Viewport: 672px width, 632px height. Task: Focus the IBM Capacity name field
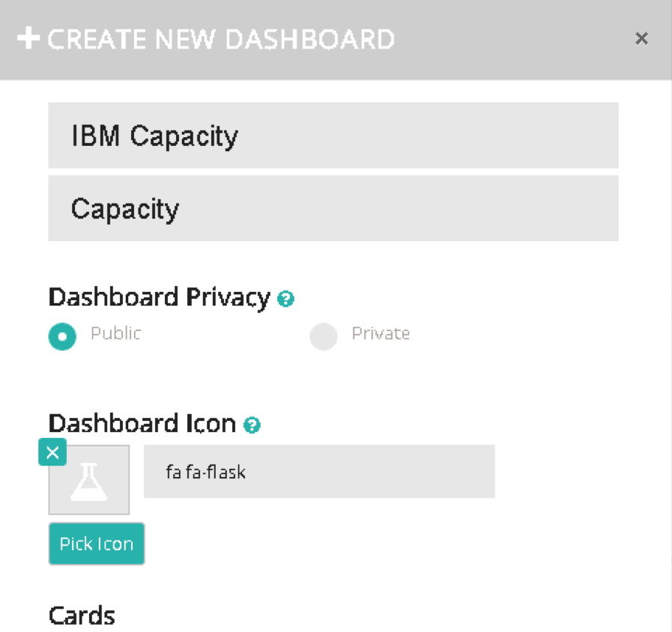[x=333, y=136]
